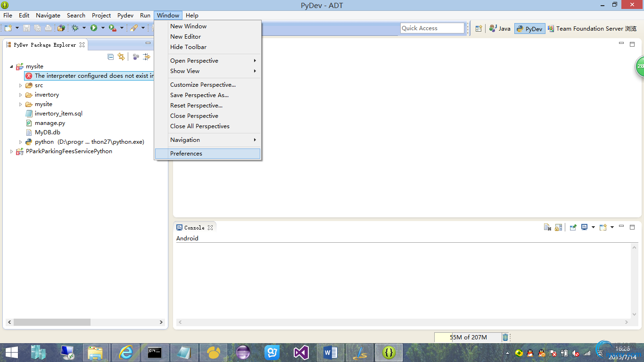Open the Pydev menu
The image size is (644, 362).
pos(125,15)
